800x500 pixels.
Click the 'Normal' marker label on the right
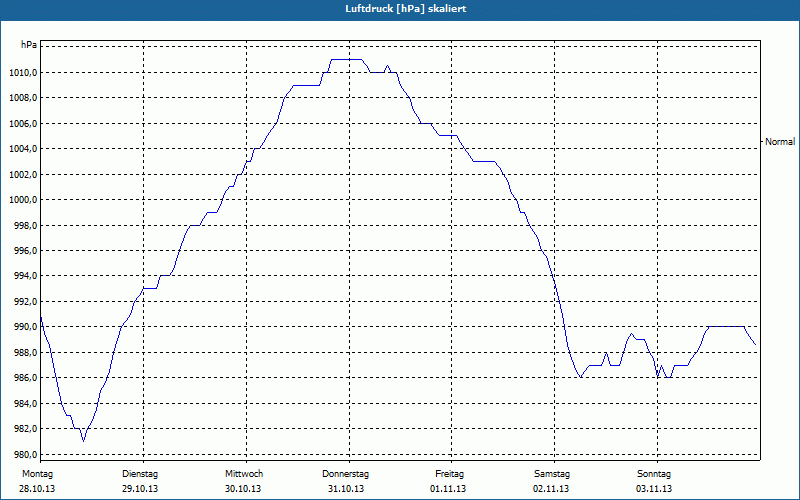pos(780,142)
